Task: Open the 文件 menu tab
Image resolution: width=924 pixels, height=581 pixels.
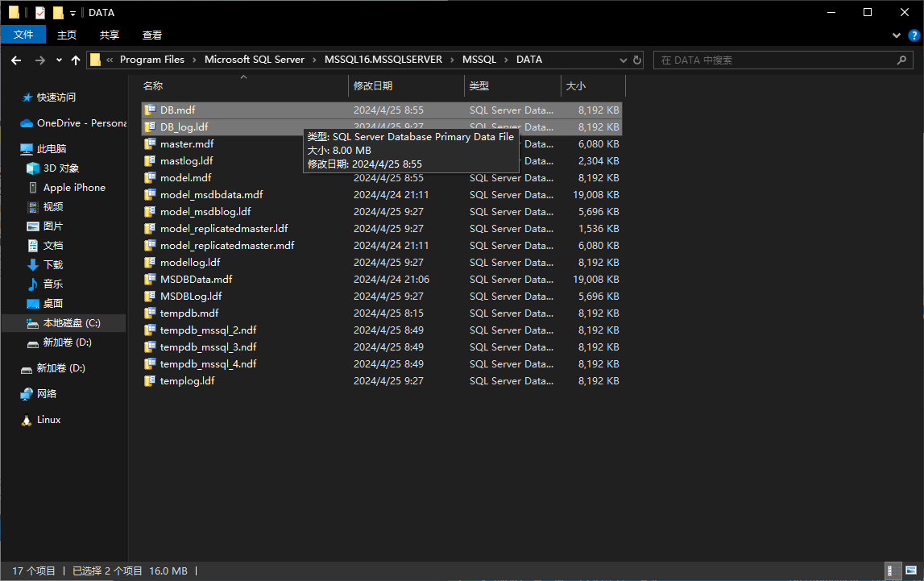Action: pyautogui.click(x=23, y=35)
